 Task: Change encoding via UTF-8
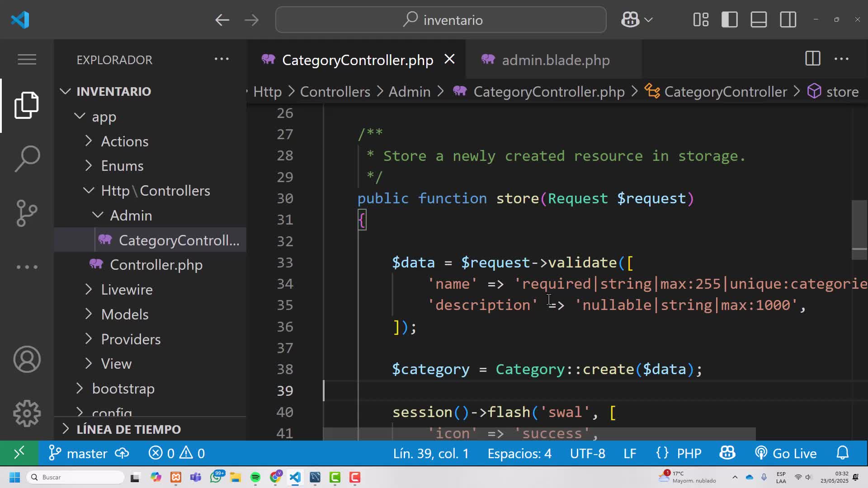[587, 453]
